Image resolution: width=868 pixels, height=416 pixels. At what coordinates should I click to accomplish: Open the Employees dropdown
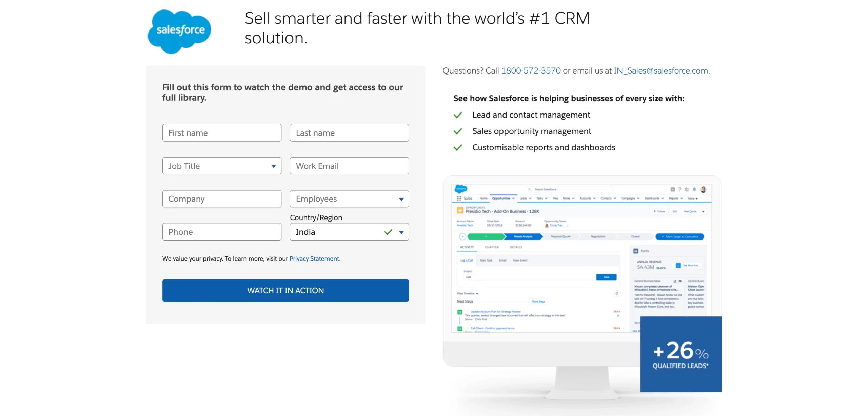click(349, 199)
